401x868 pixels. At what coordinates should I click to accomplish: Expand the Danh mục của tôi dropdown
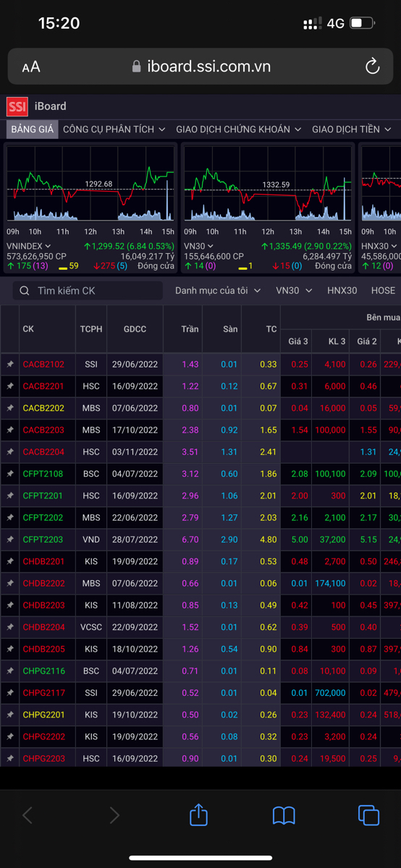[218, 291]
